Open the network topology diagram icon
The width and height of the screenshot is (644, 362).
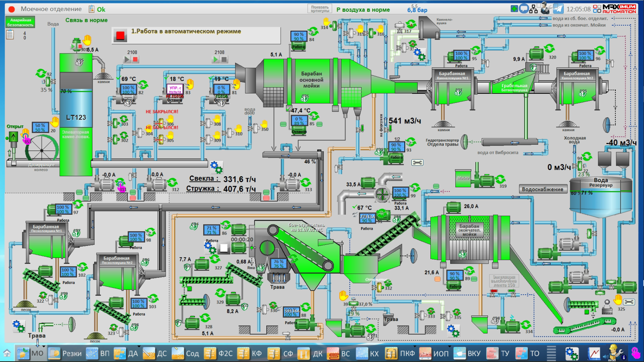(534, 9)
